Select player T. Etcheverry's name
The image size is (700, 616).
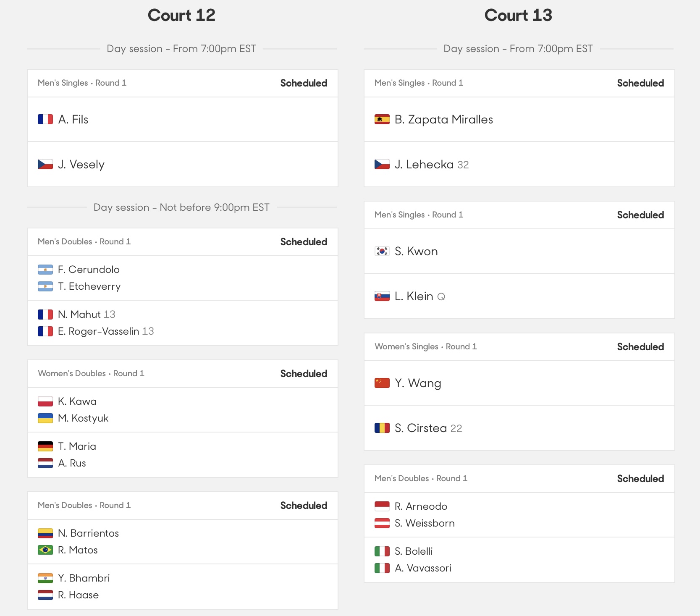(x=89, y=286)
